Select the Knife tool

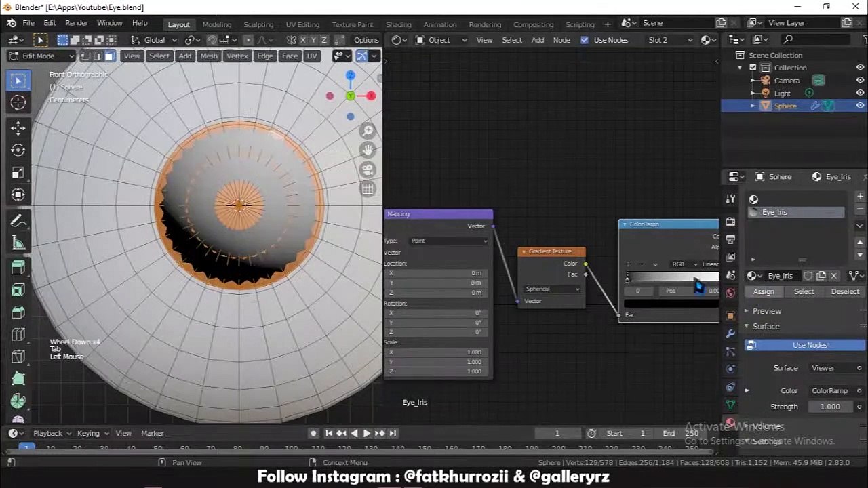pos(18,357)
